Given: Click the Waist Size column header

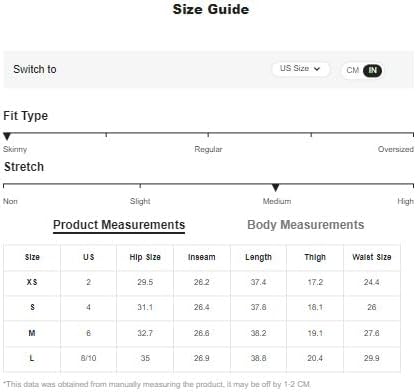Looking at the screenshot, I should point(372,257).
